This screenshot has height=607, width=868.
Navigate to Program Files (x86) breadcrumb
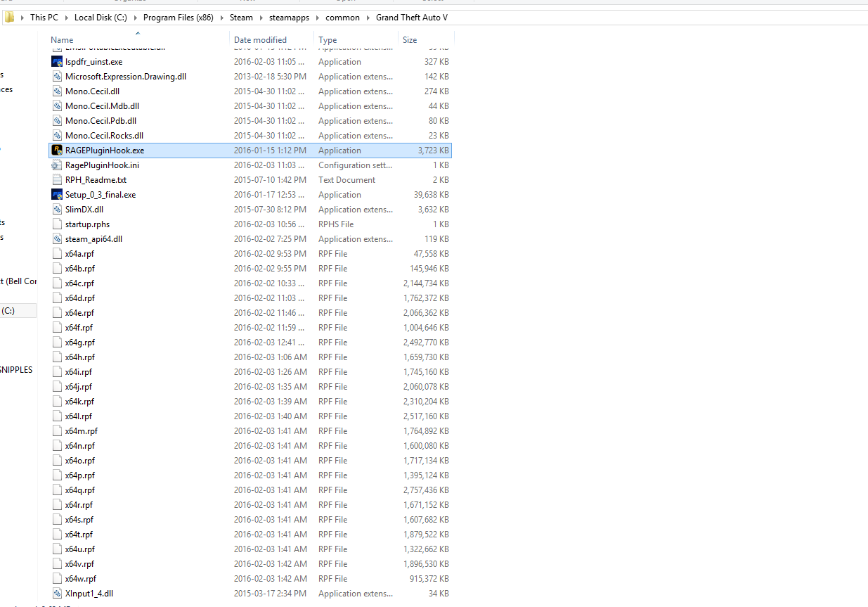179,18
